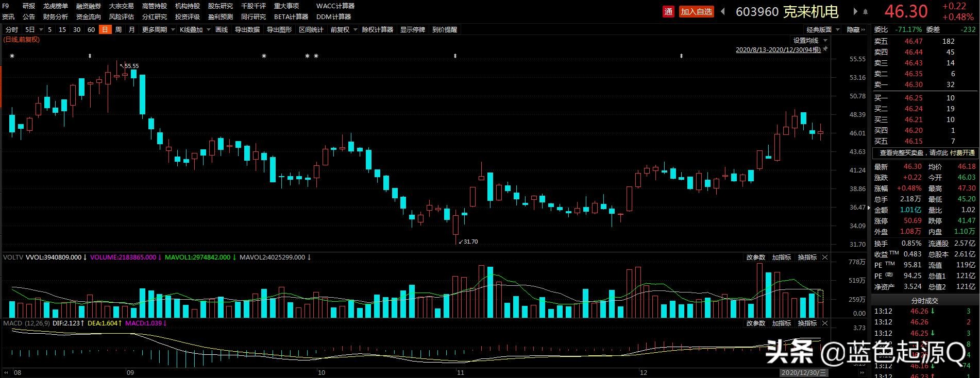
Task: Open the 5日 period dropdown
Action: 33,30
